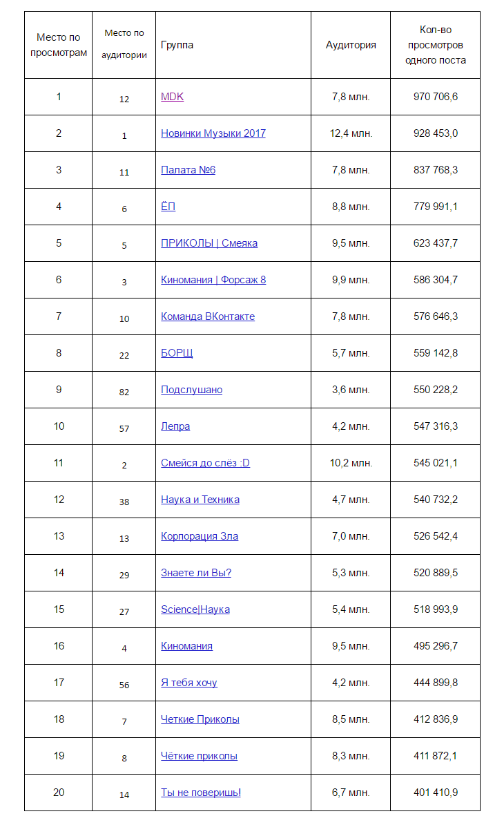Open the Я тебя хочу link
504x825 pixels.
coord(189,683)
